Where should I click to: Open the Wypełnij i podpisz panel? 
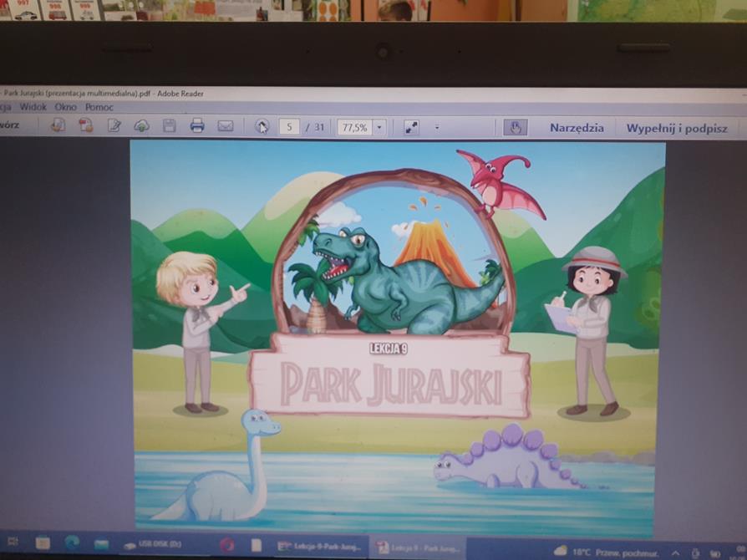click(x=677, y=129)
